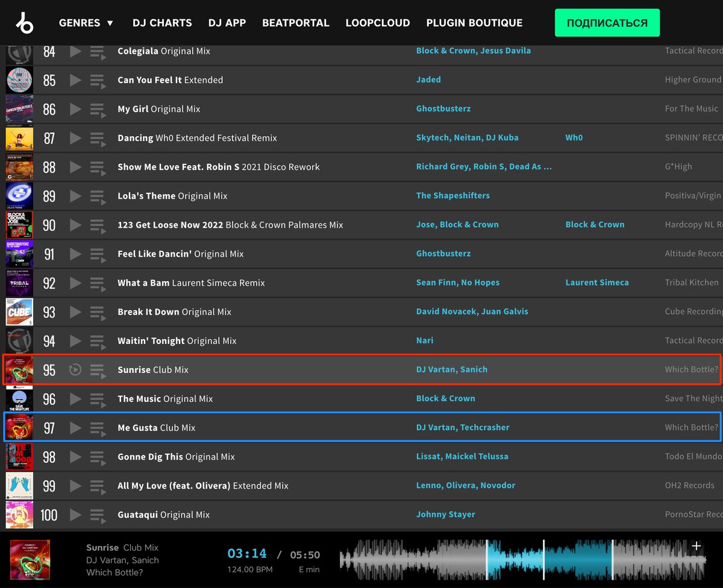
Task: Open artist page for The Shapeshifters
Action: (x=452, y=195)
